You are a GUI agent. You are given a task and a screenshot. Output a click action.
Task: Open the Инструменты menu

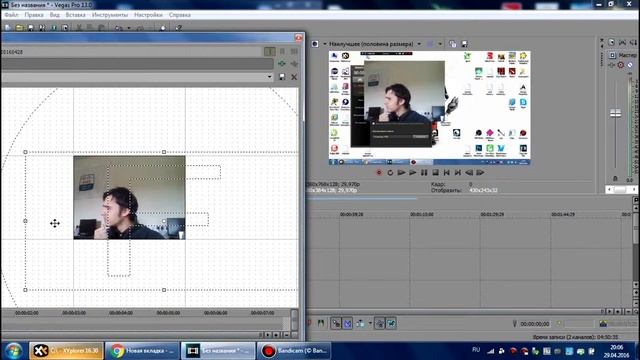pos(110,15)
